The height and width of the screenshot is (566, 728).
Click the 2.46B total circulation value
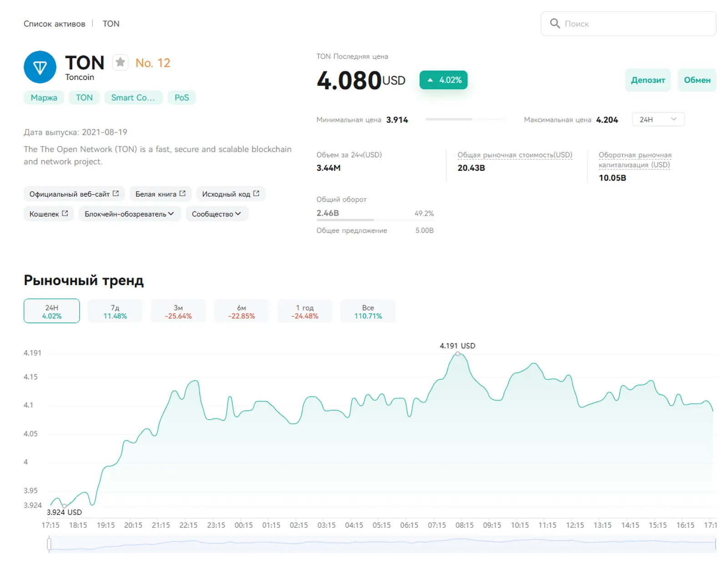click(328, 213)
